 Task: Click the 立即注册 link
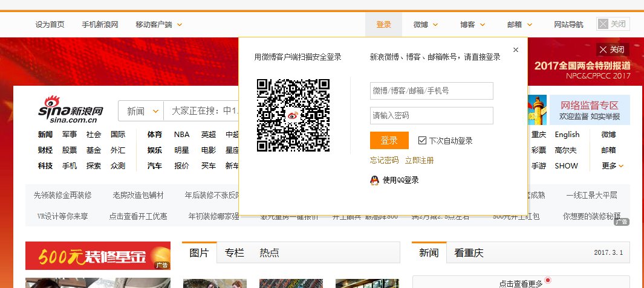tap(419, 161)
